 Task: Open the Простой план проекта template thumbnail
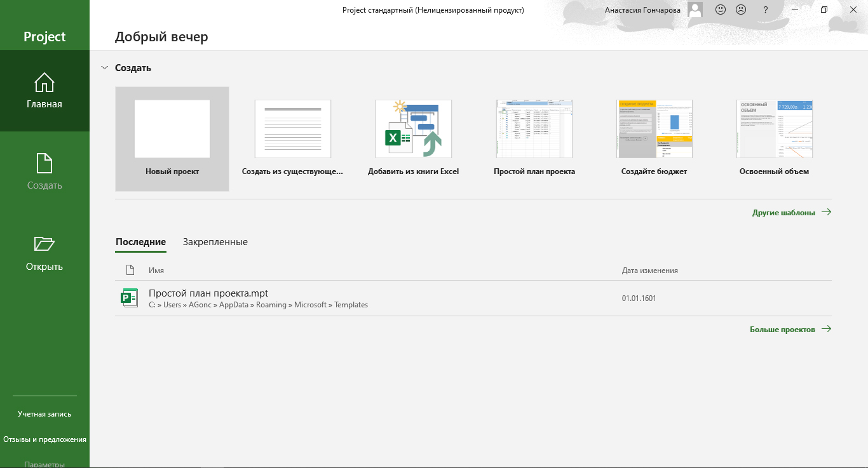(x=534, y=129)
